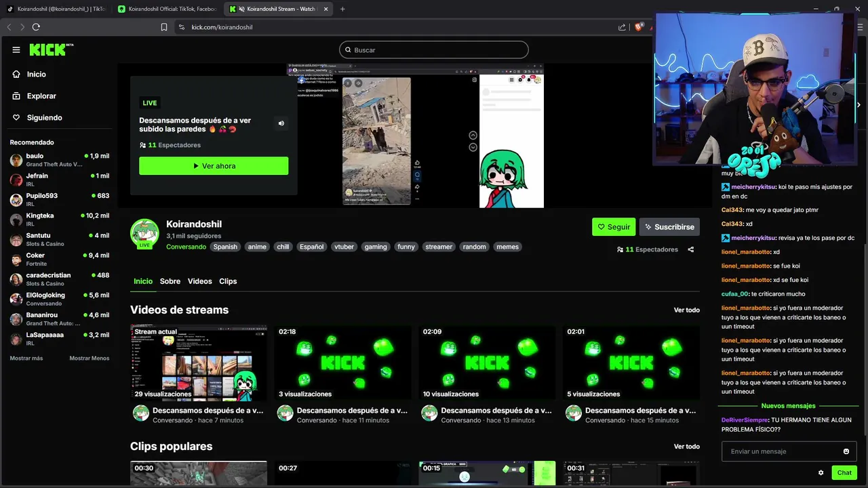Screen dimensions: 868x488
Task: Go back with the browser back arrow
Action: 9,27
